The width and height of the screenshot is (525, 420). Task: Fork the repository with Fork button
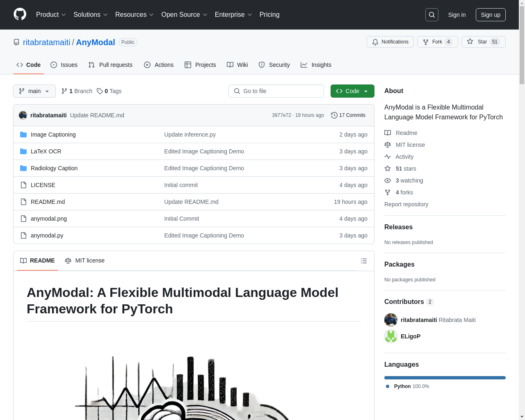click(438, 42)
